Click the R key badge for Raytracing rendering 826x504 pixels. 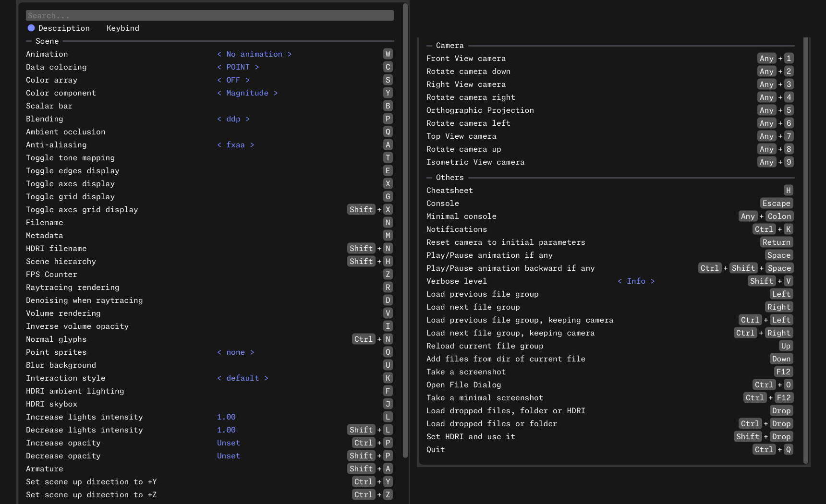coord(388,288)
